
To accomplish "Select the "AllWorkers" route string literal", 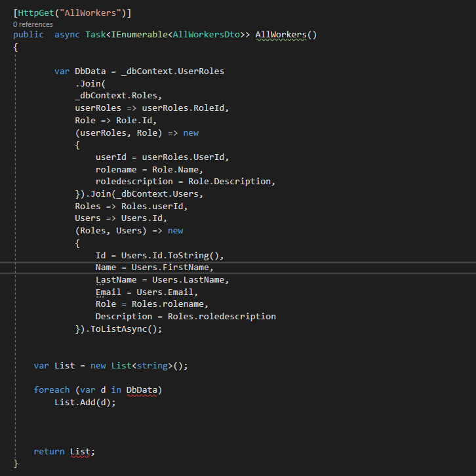I will 90,12.
